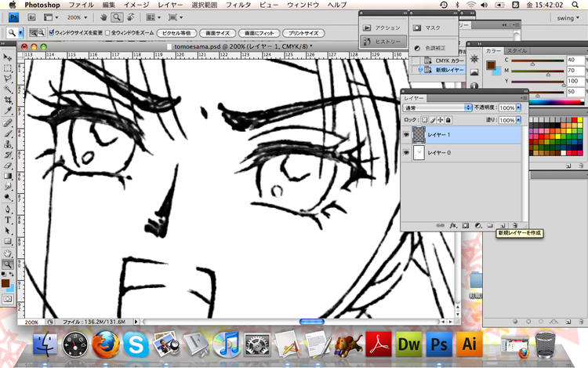Click Zoom In mode button
The image size is (588, 368).
click(x=34, y=33)
